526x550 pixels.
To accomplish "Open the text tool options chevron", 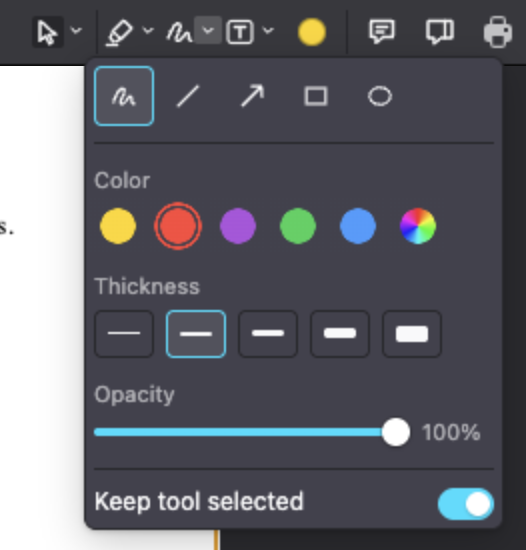I will point(268,31).
